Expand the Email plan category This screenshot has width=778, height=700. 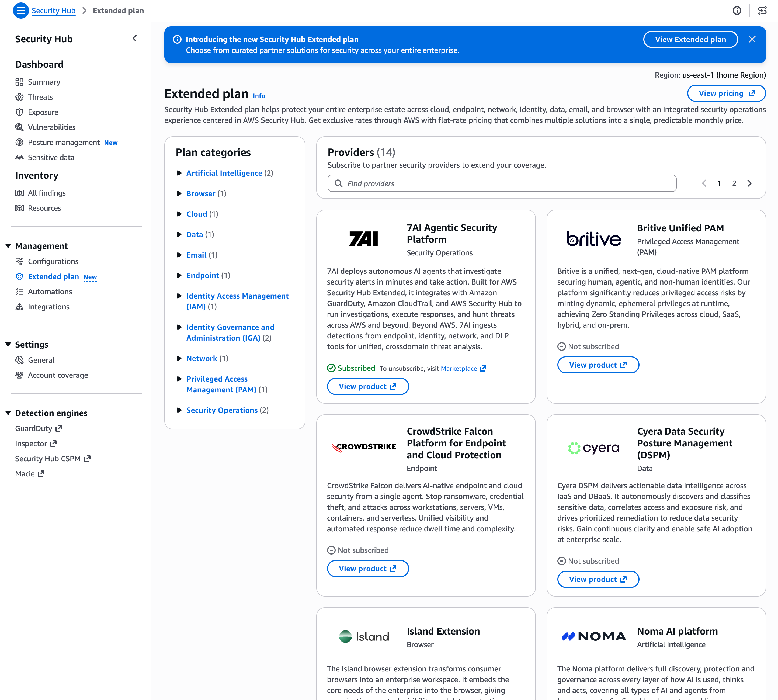(x=179, y=255)
